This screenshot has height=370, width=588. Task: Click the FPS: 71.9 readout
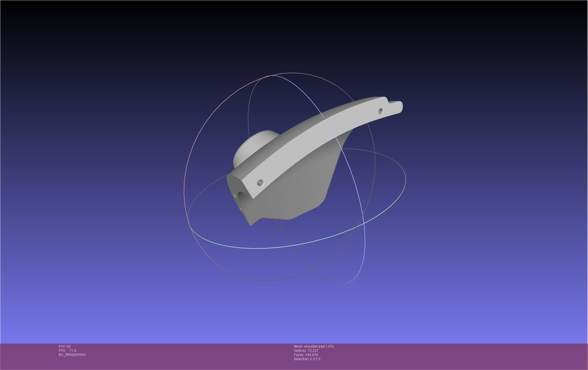click(x=67, y=351)
